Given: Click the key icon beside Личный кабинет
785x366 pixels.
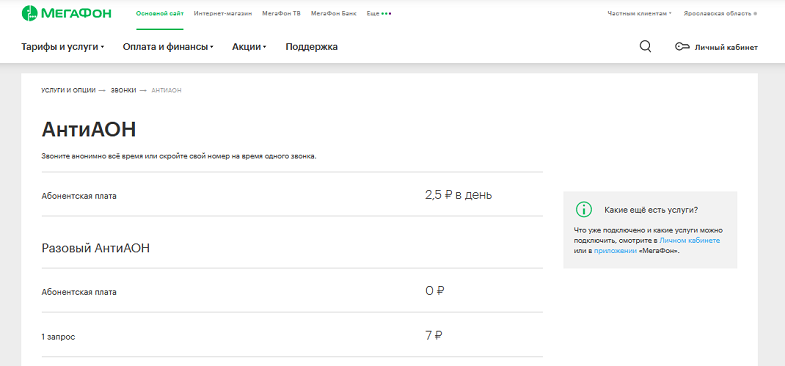Looking at the screenshot, I should click(x=682, y=47).
